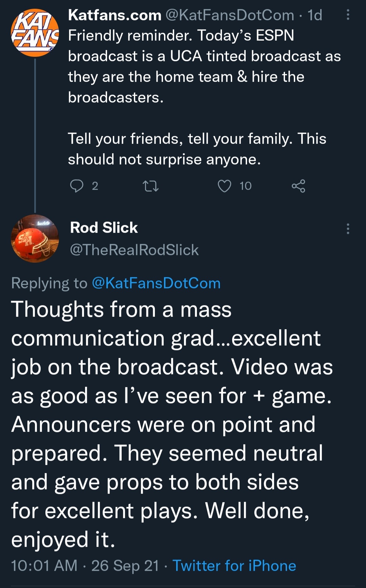Tap the 1d time on Katfans tweet
Image resolution: width=366 pixels, height=588 pixels.
315,15
